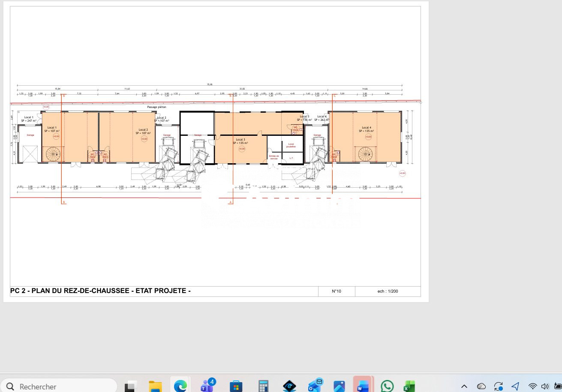Click the Rechercher search box in the taskbar

click(x=60, y=386)
